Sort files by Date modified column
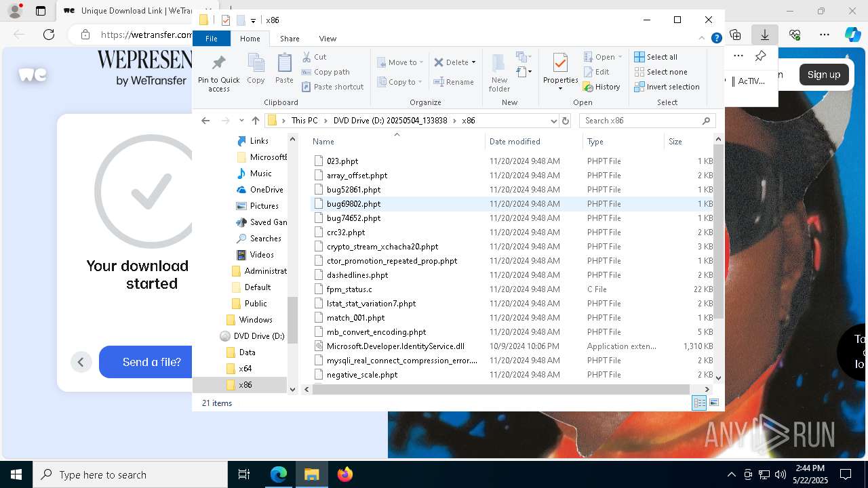 [x=534, y=142]
